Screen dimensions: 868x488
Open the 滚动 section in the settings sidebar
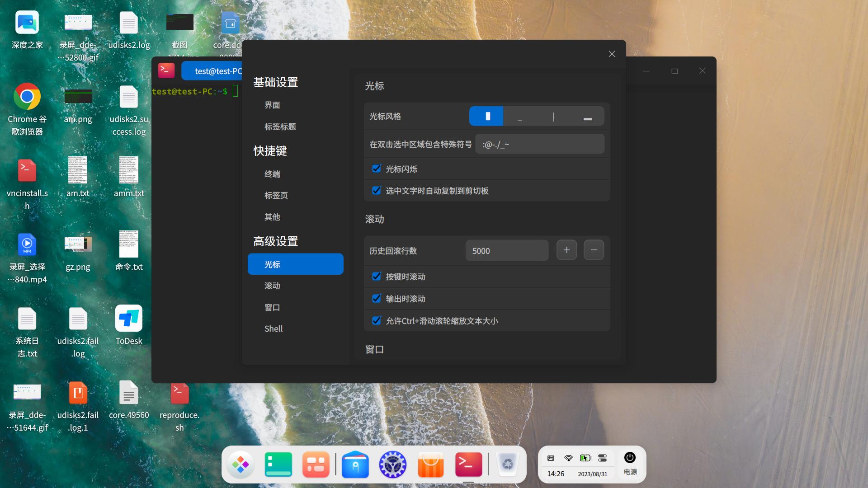[x=272, y=286]
